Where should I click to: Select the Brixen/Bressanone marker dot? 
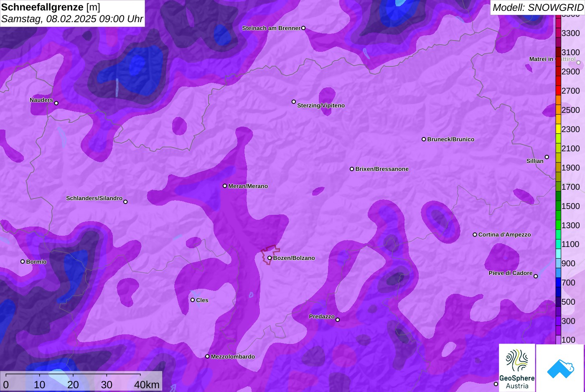[x=352, y=169]
